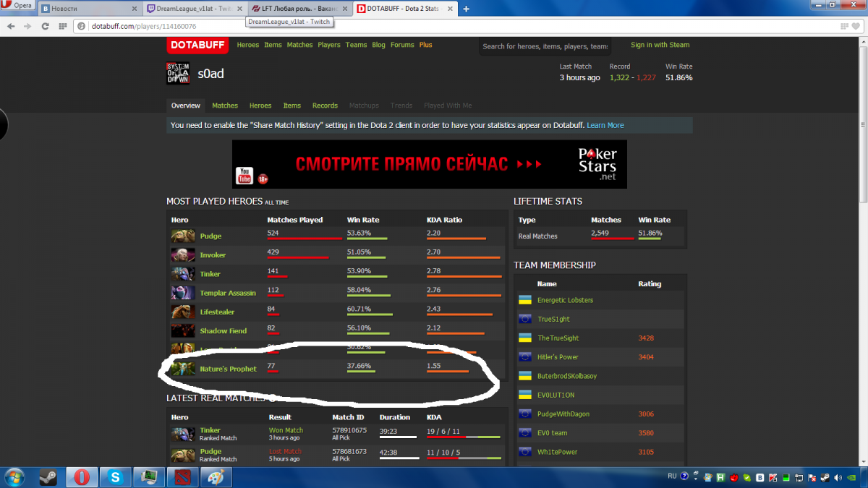Viewport: 868px width, 488px height.
Task: Open Shadow Fiend hero link
Action: click(x=224, y=330)
